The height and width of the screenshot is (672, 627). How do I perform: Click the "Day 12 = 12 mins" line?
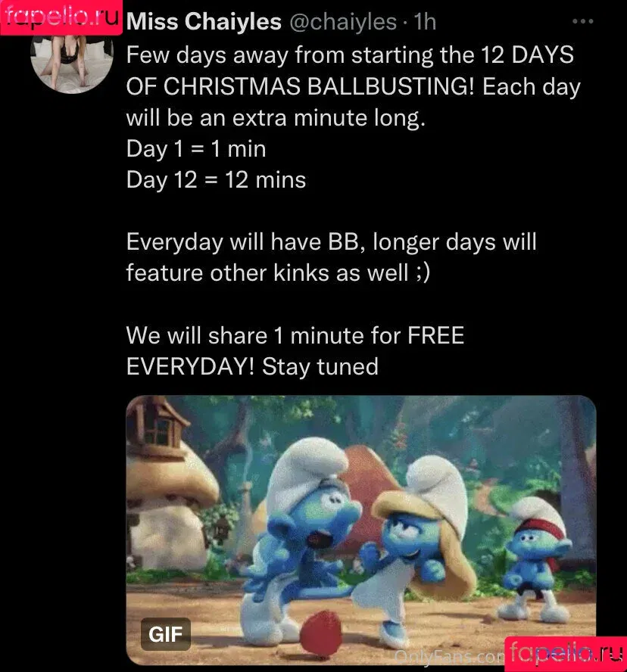pos(216,180)
